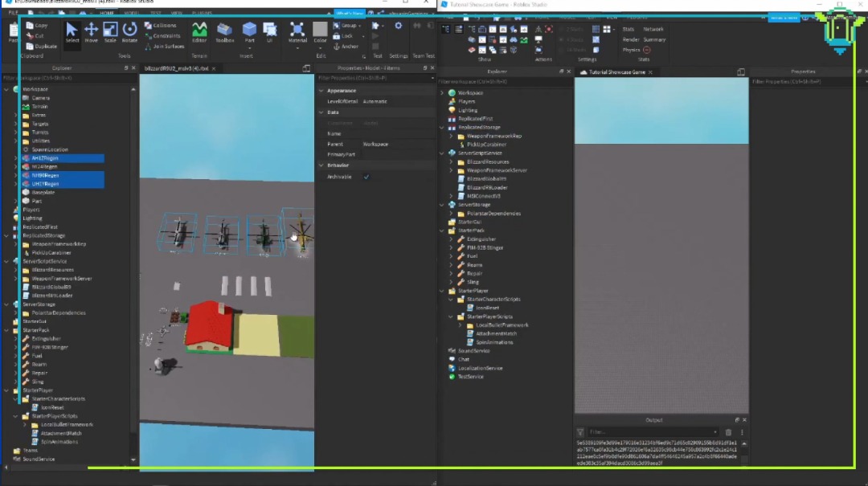Open the FILE menu in the left window
The height and width of the screenshot is (486, 868).
click(x=12, y=13)
